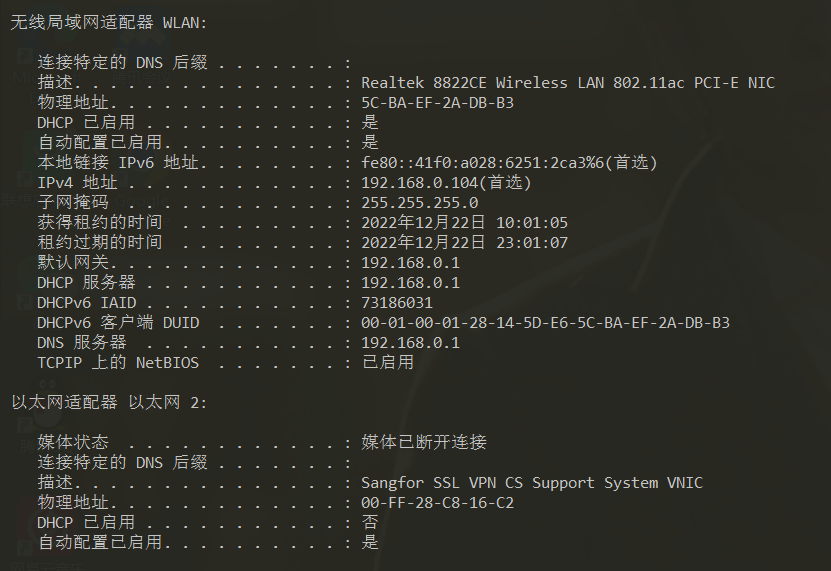Click the media disconnected status text
The width and height of the screenshot is (831, 571).
coord(424,442)
